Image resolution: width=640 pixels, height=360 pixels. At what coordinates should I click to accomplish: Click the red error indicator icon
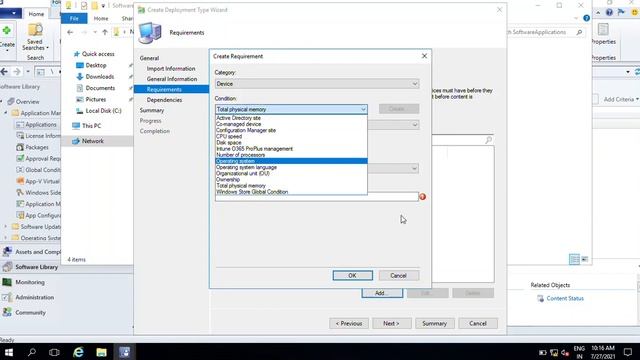422,197
